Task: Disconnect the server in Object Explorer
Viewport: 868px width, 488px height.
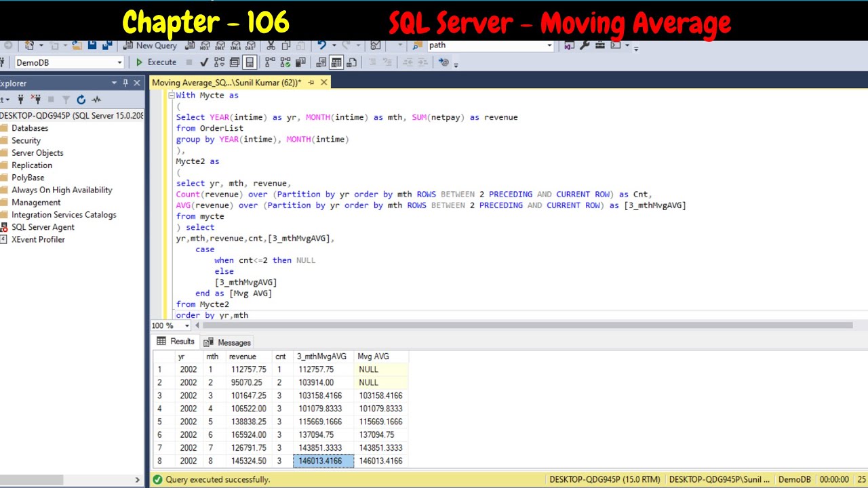Action: pyautogui.click(x=35, y=100)
